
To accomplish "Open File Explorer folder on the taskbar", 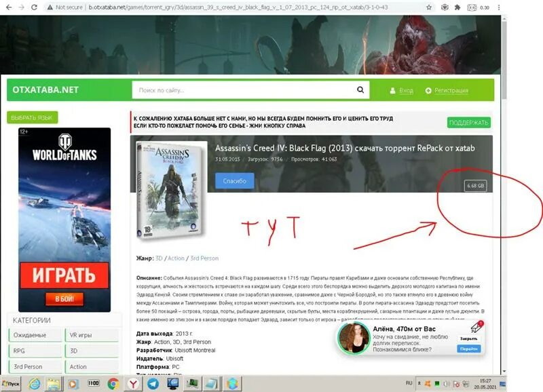I will 54,384.
